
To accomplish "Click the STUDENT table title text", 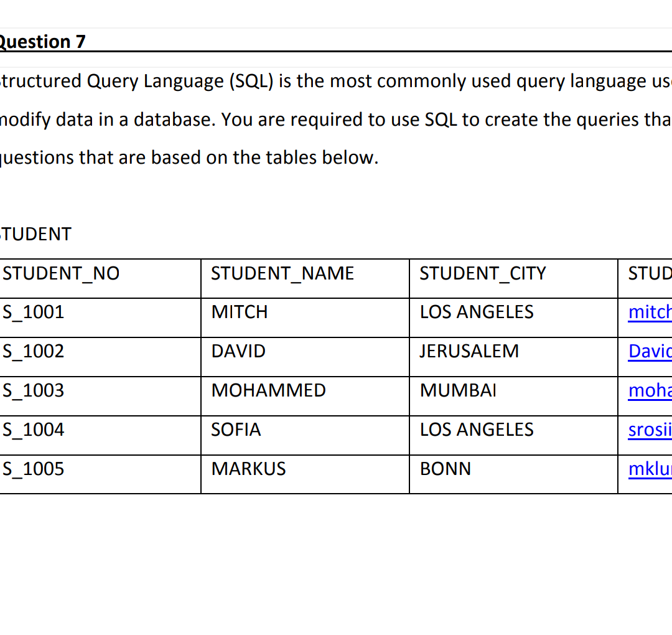I will pyautogui.click(x=35, y=234).
